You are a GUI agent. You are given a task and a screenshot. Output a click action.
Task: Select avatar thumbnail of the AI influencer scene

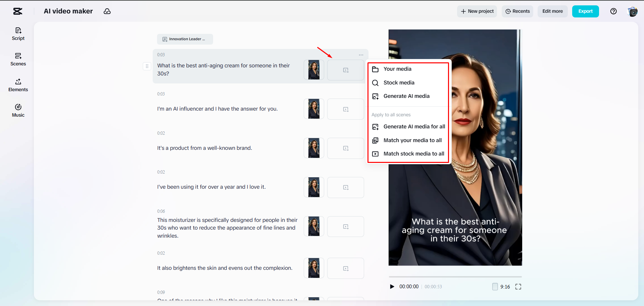coord(314,109)
